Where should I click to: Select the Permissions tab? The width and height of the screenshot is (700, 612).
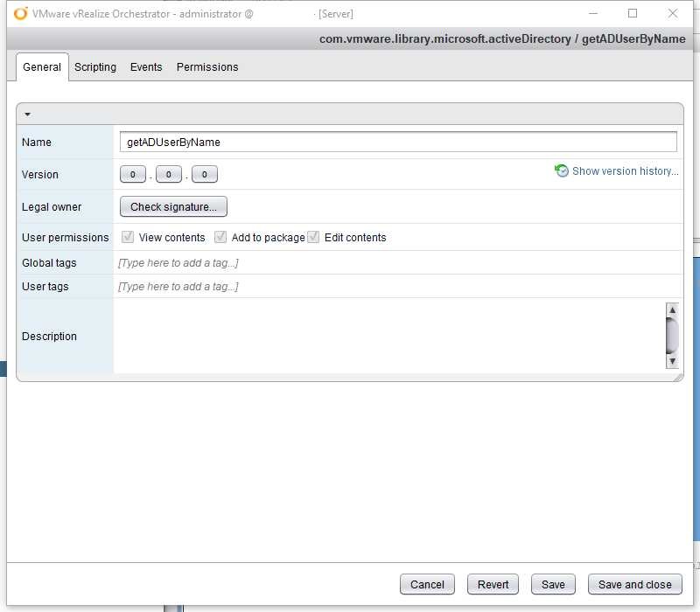pos(207,67)
